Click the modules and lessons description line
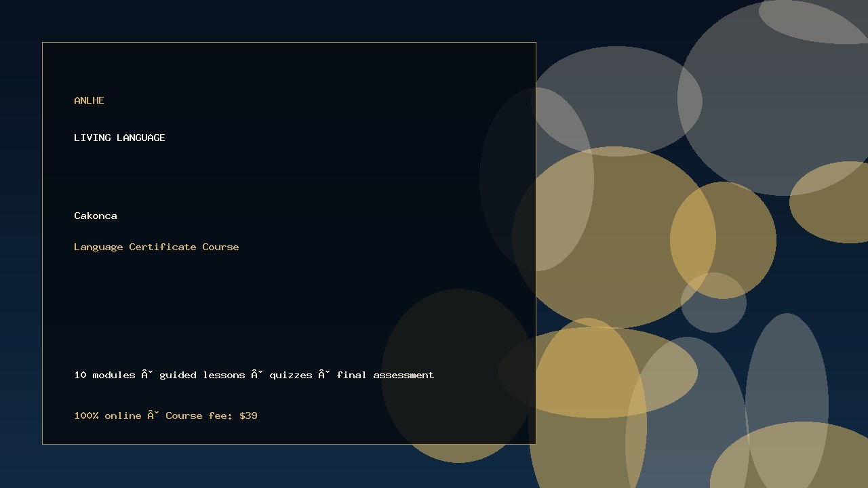The image size is (868, 488). coord(254,375)
